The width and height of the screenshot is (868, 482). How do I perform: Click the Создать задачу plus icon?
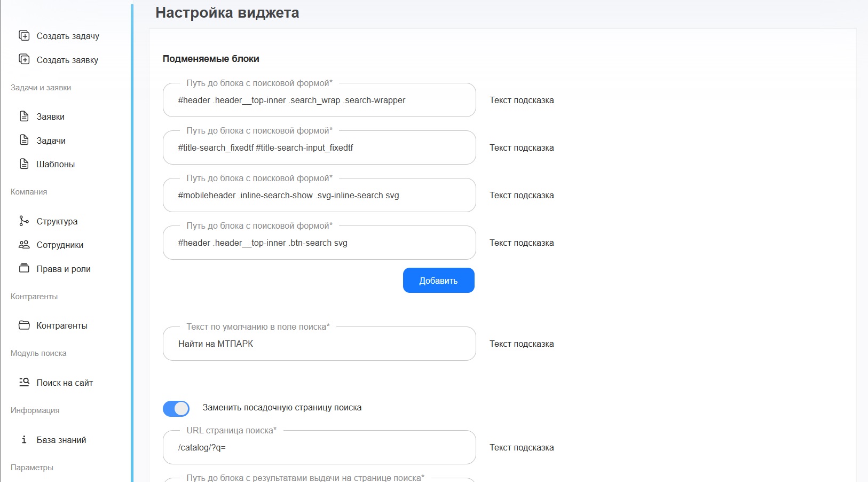24,35
